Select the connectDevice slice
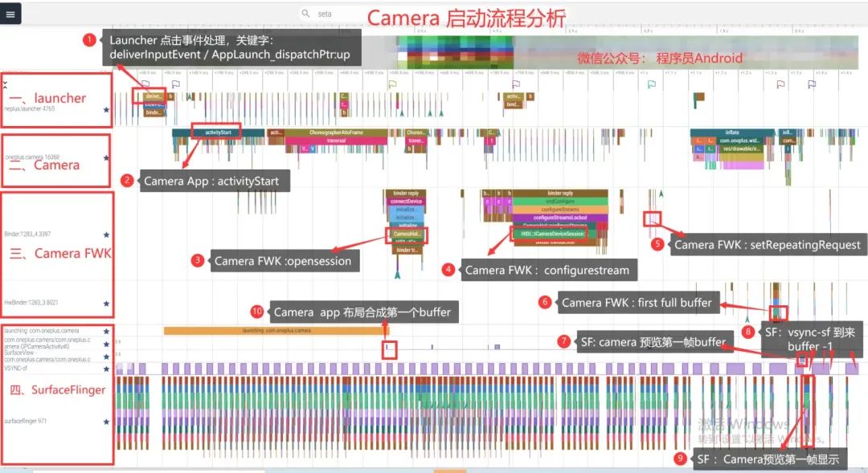 pyautogui.click(x=406, y=202)
